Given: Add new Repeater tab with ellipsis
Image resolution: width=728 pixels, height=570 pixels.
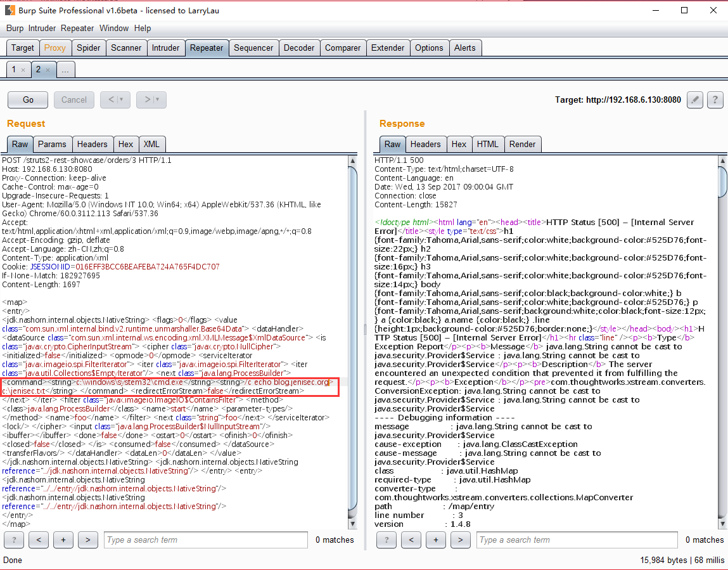Looking at the screenshot, I should [x=65, y=70].
